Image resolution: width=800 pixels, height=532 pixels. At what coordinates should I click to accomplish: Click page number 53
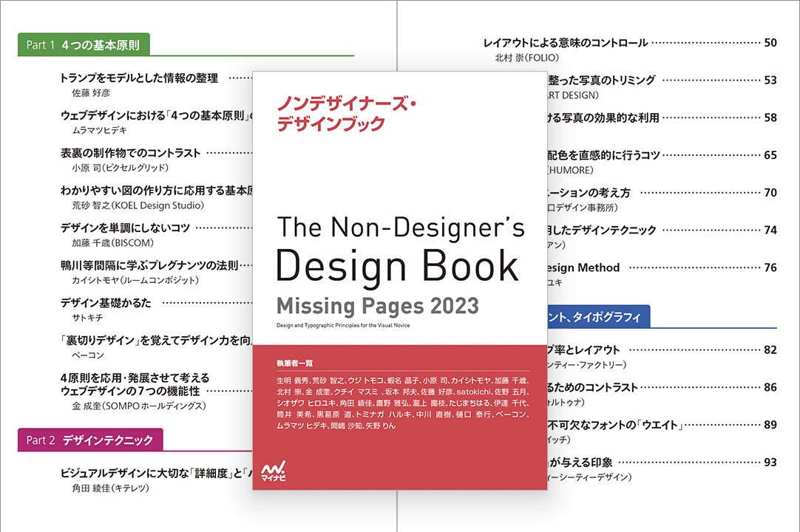[770, 81]
